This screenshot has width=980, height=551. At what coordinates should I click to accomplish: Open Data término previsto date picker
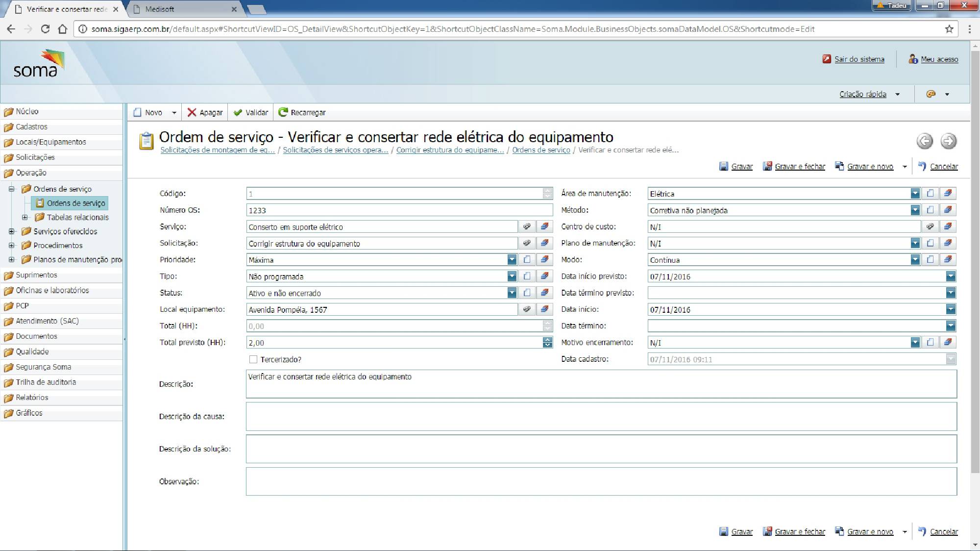click(x=951, y=293)
